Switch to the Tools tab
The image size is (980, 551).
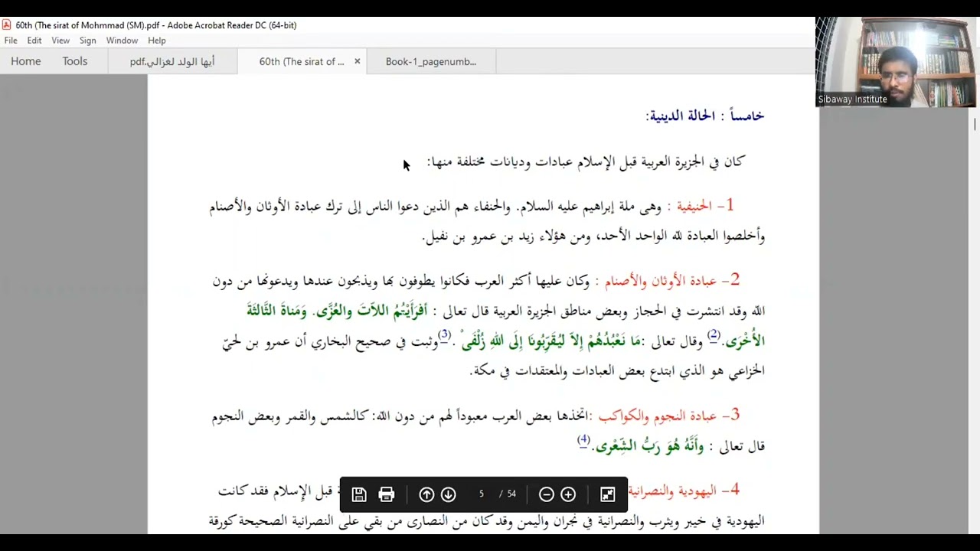[x=75, y=61]
